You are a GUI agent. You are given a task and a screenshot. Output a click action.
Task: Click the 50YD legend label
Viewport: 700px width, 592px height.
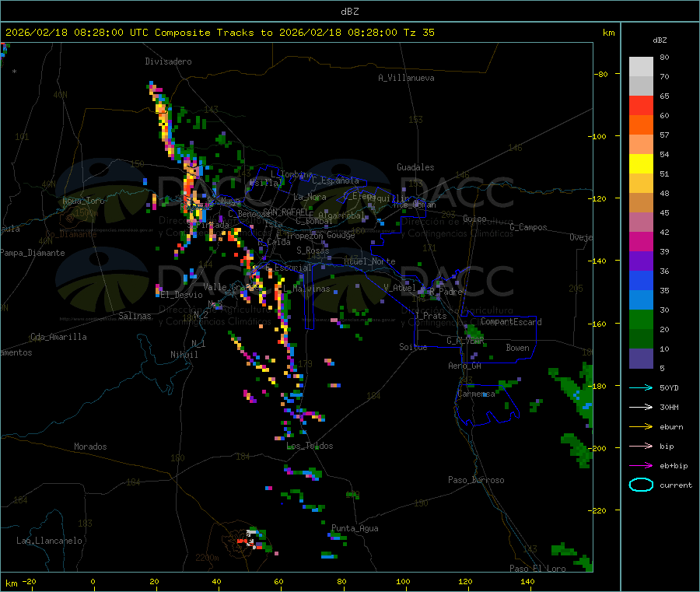click(669, 387)
